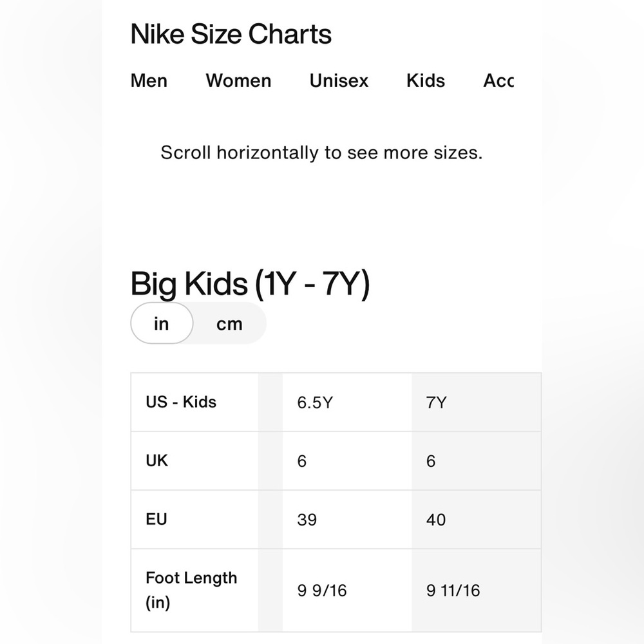Click the Big Kids (1Y - 7Y) heading
This screenshot has width=644, height=644.
[251, 283]
